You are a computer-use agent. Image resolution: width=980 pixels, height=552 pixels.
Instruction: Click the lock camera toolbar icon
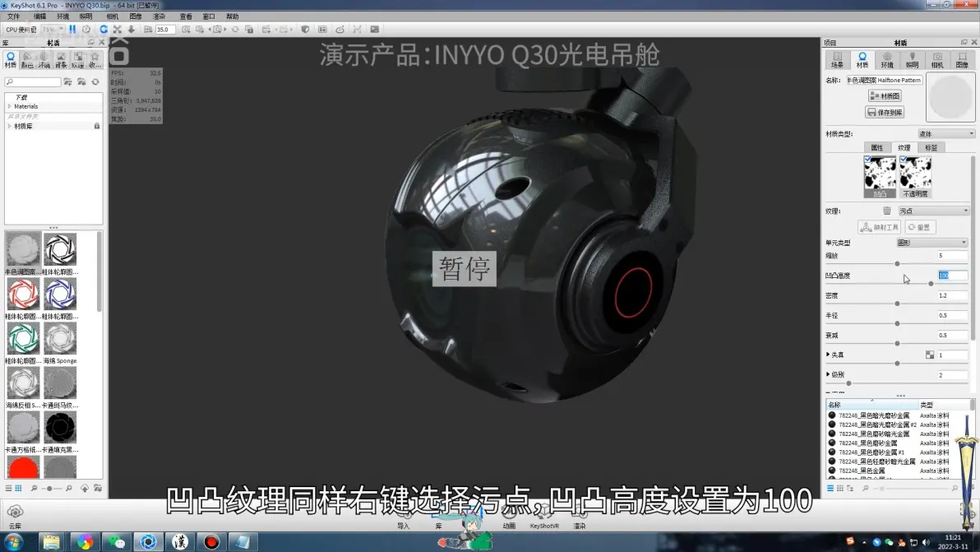pyautogui.click(x=249, y=30)
